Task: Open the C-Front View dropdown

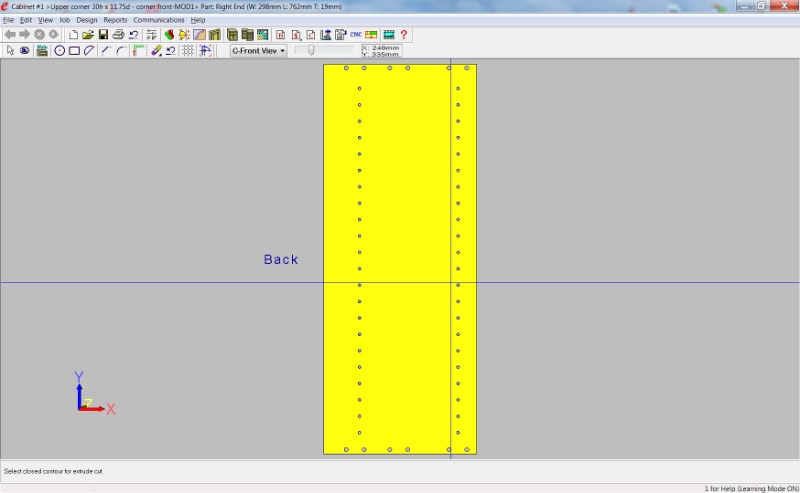Action: pyautogui.click(x=258, y=50)
